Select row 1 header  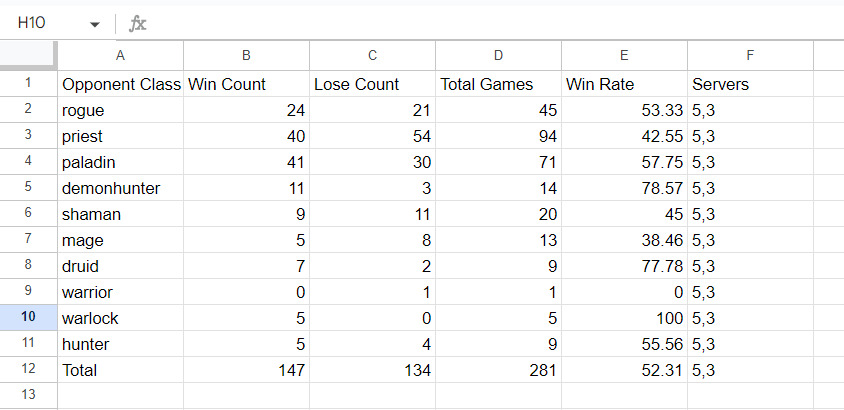tap(28, 84)
